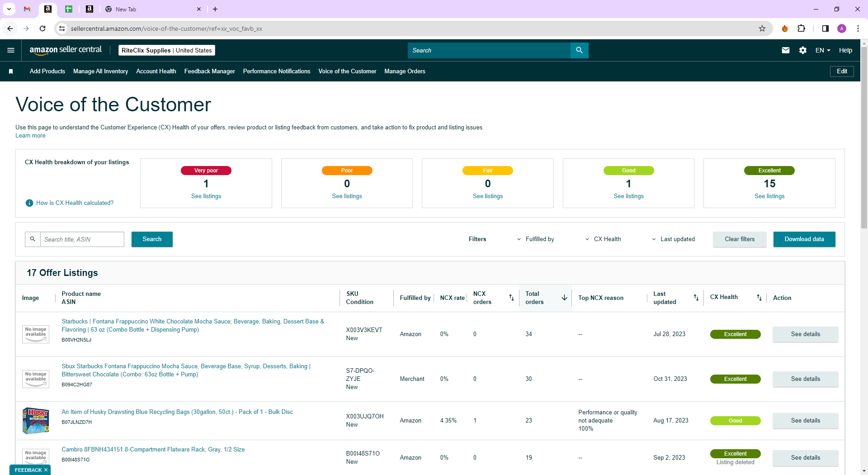This screenshot has height=475, width=868.
Task: Open Performance Notifications menu item
Action: click(277, 71)
